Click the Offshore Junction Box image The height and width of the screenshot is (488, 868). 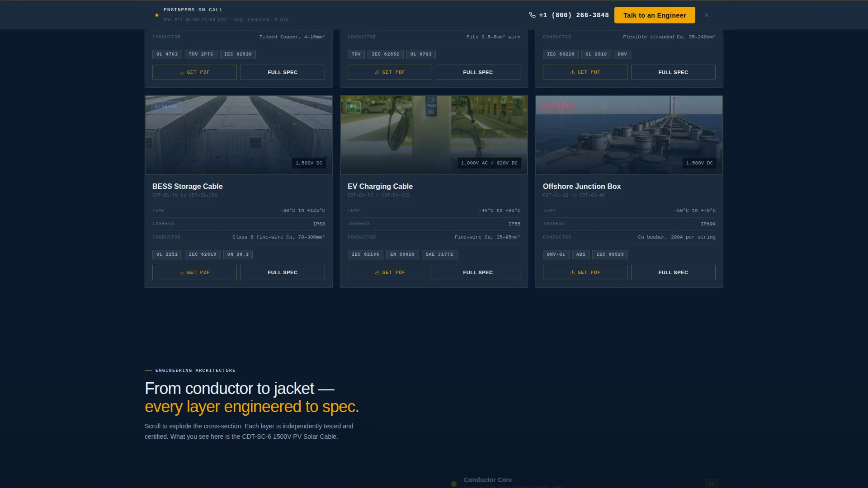(x=629, y=135)
